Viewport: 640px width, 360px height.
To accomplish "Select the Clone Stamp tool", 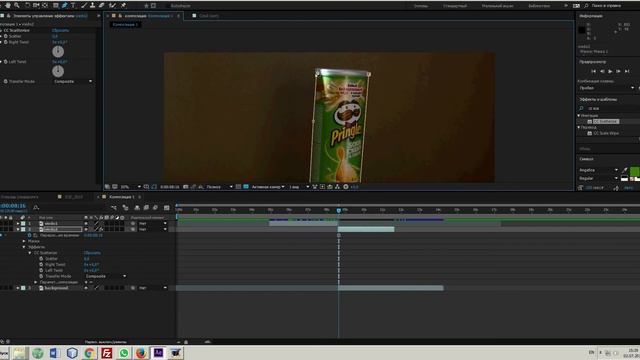I will (93, 5).
